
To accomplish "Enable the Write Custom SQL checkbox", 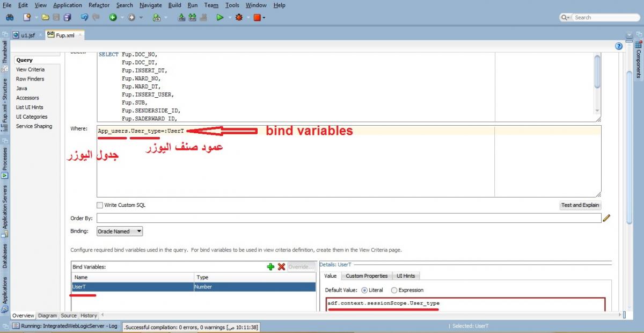I will tap(100, 205).
